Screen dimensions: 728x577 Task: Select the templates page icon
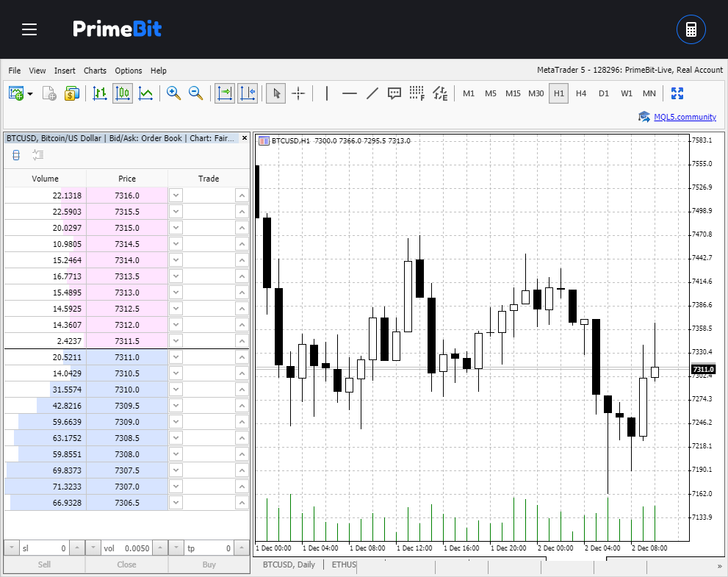click(x=49, y=93)
